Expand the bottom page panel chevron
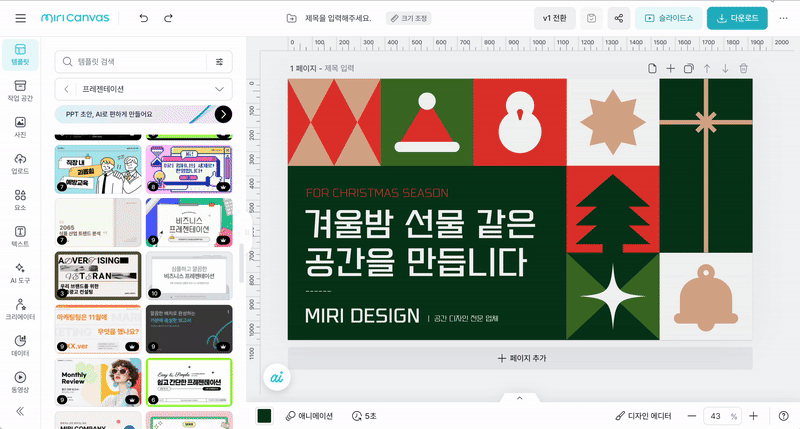This screenshot has width=800, height=429. 519,397
